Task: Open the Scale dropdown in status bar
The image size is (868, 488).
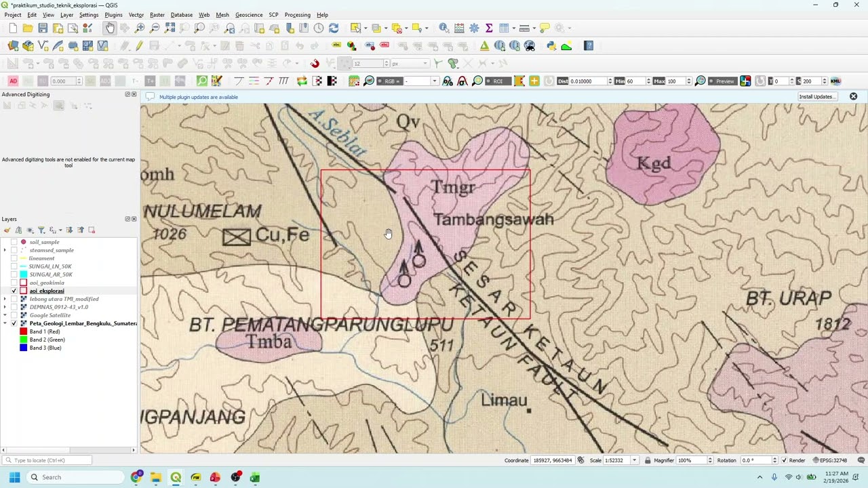Action: coord(634,460)
